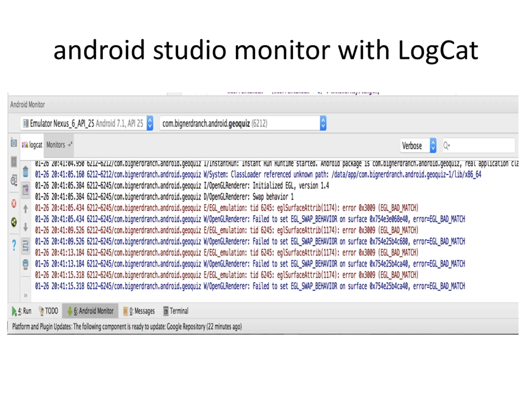Click the pin arrow beside Monitors tab

(x=70, y=145)
